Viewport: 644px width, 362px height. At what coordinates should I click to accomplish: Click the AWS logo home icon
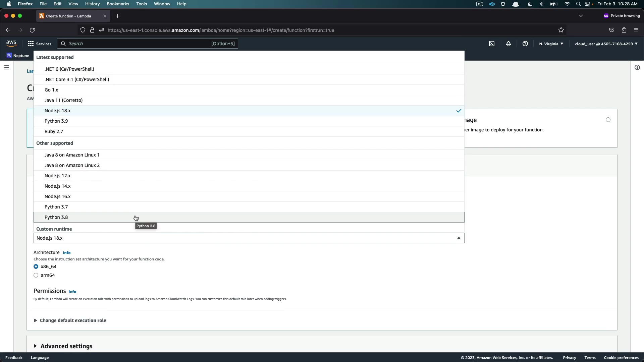pyautogui.click(x=11, y=43)
